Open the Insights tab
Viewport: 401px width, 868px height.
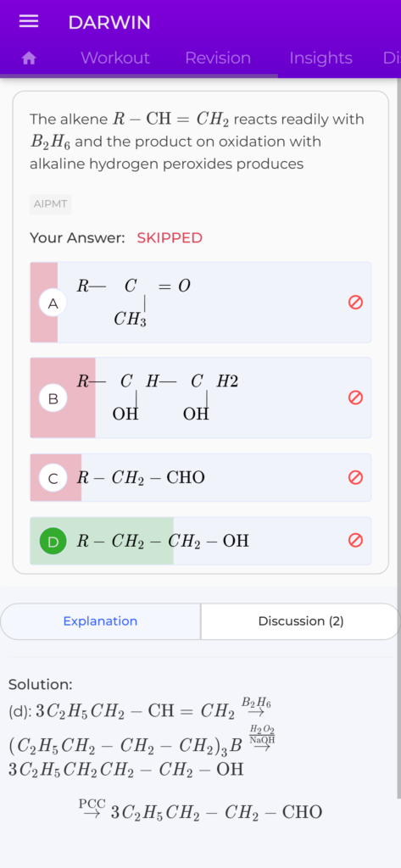(x=320, y=58)
